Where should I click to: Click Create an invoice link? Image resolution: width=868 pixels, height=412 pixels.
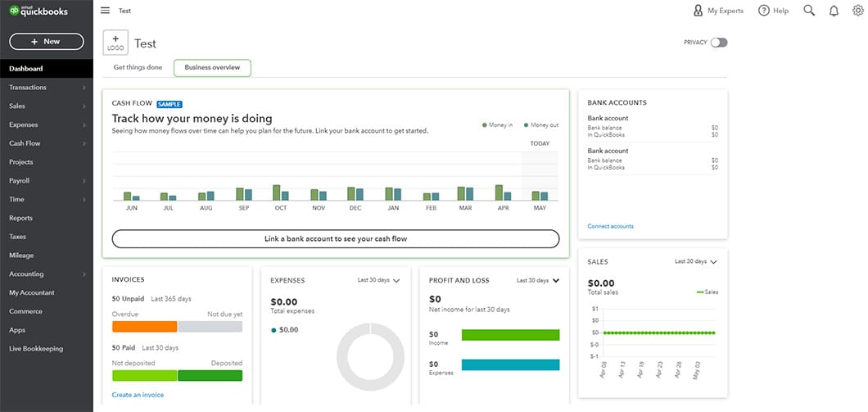(x=138, y=395)
